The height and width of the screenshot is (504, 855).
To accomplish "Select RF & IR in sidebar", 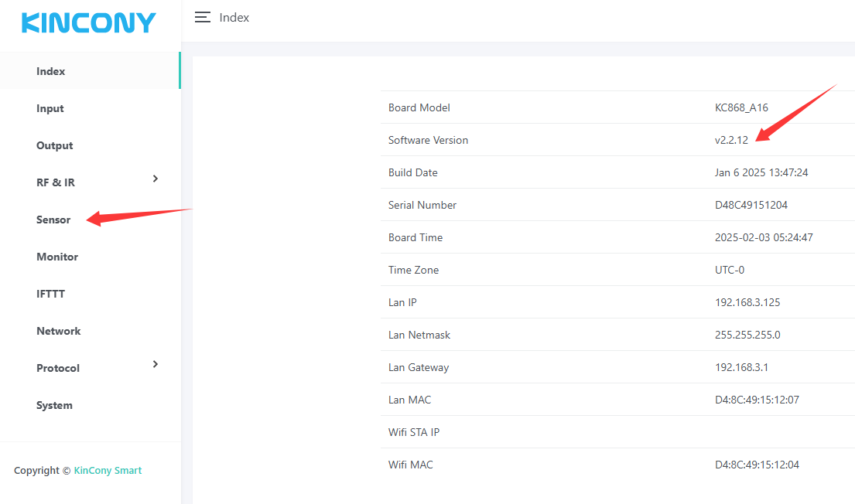I will [56, 182].
